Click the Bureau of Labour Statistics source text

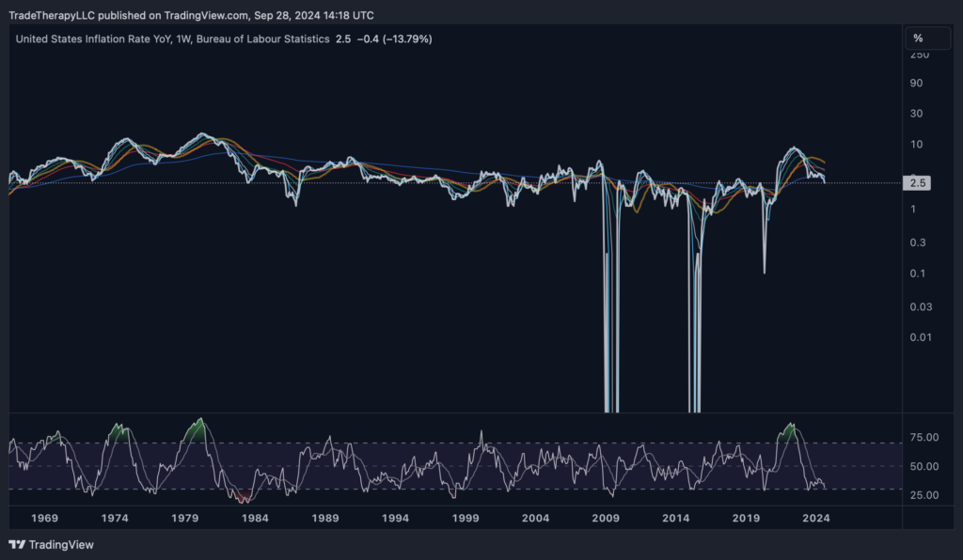(x=264, y=39)
